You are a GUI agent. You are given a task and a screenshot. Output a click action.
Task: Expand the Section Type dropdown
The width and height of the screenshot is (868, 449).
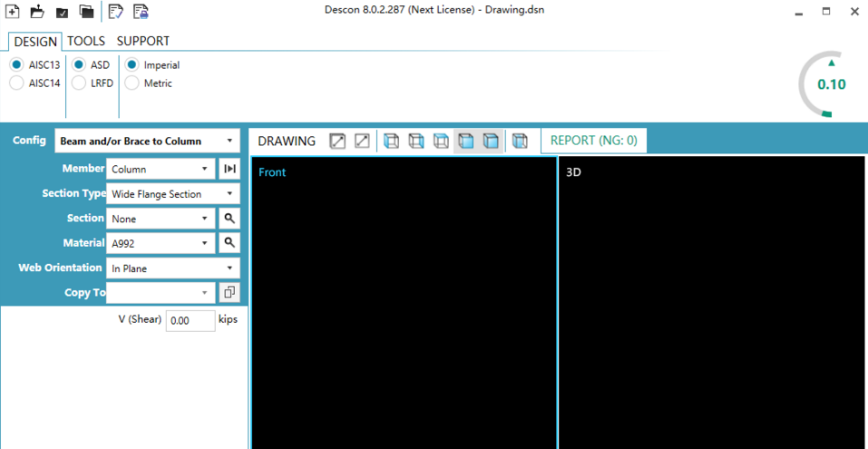point(172,194)
